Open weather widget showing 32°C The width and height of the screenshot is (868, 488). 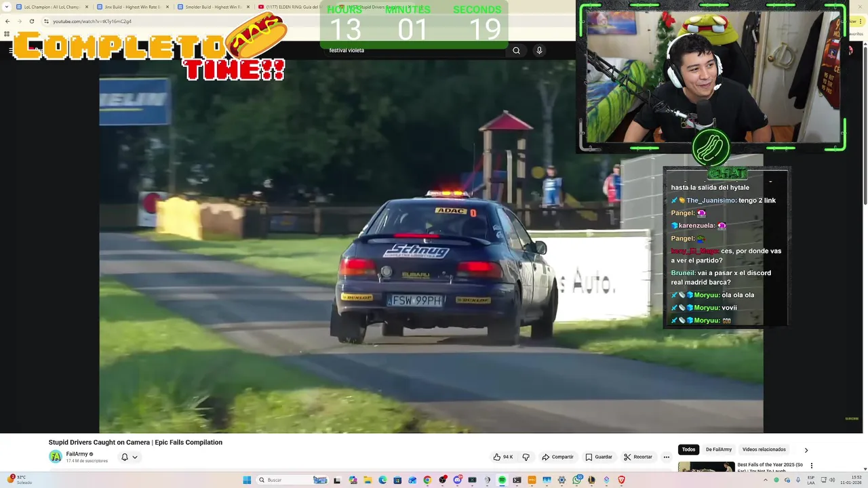18,480
